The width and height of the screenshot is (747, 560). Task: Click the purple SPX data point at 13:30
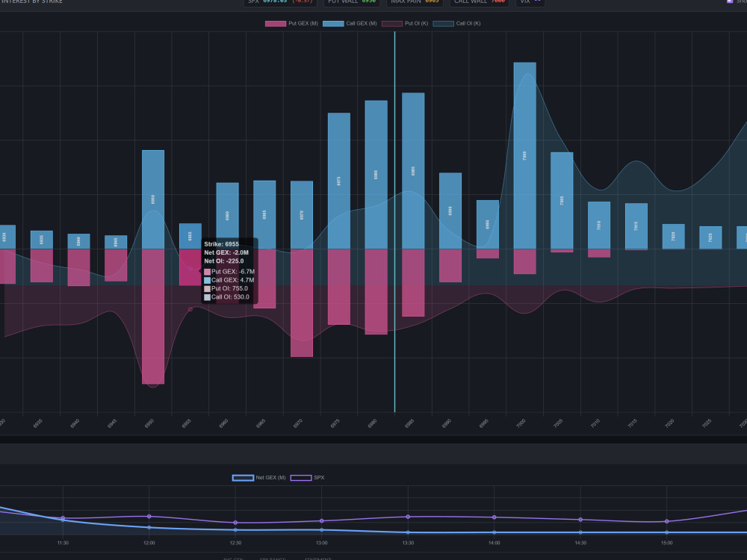point(408,517)
